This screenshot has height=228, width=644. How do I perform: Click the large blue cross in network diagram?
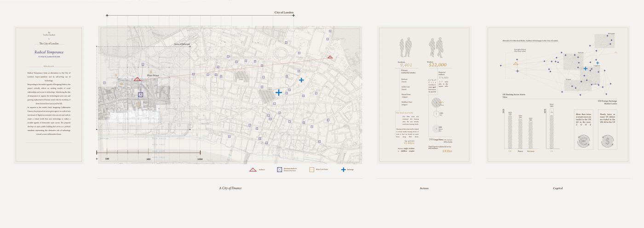pos(585,68)
